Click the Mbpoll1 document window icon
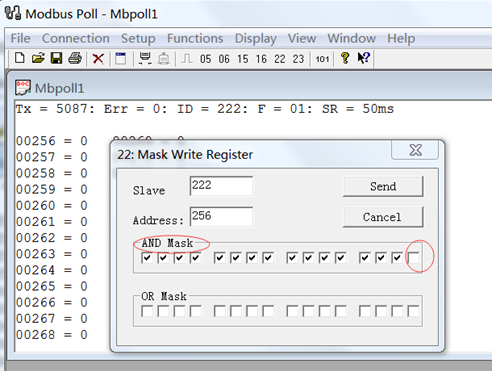The width and height of the screenshot is (493, 371). click(23, 88)
